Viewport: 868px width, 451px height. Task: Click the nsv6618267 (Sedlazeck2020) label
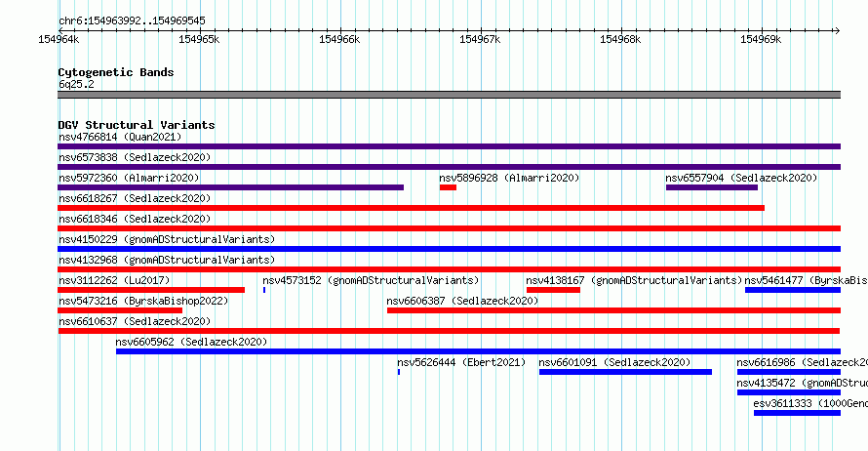[x=135, y=198]
